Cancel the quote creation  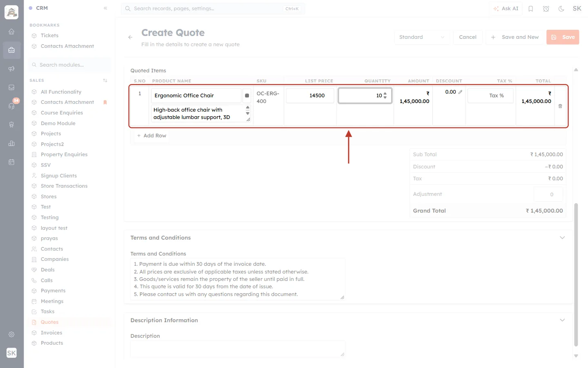468,37
